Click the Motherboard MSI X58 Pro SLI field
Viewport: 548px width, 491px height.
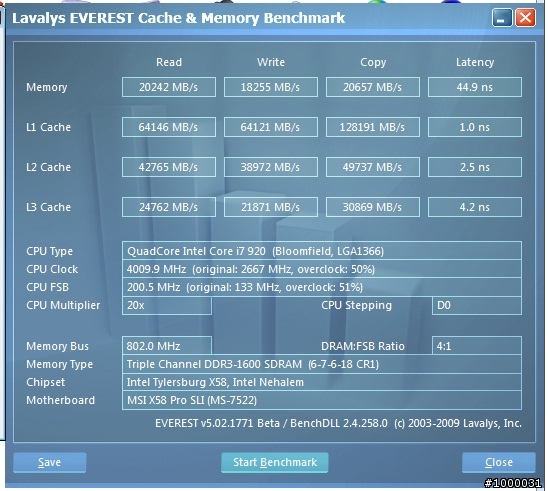322,400
